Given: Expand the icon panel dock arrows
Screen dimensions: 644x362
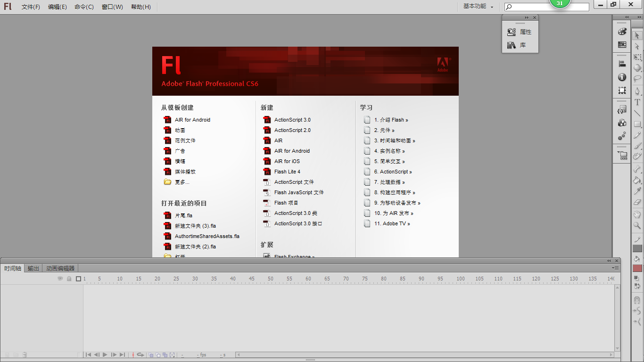Looking at the screenshot, I should 627,17.
